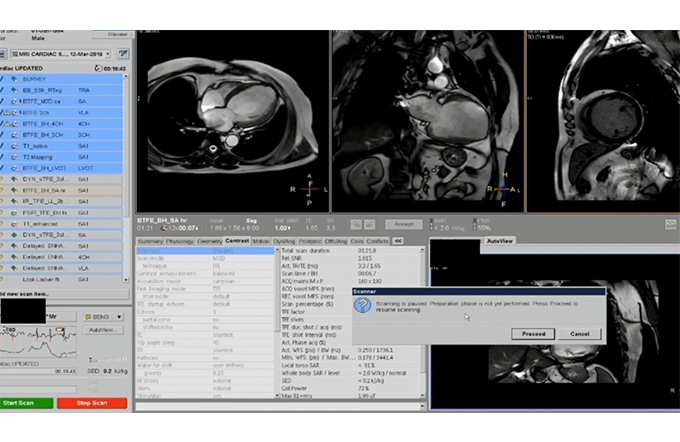Select the BTFE_BH_4CH scan row
680x442 pixels.
62,124
